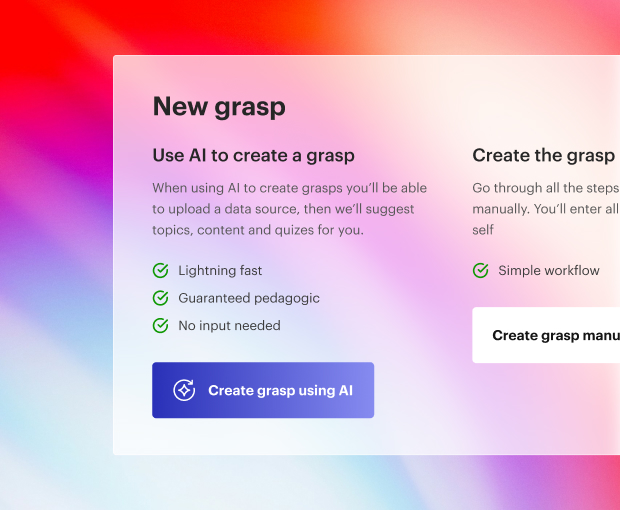Click the check icon beside Simple workflow

coord(480,270)
